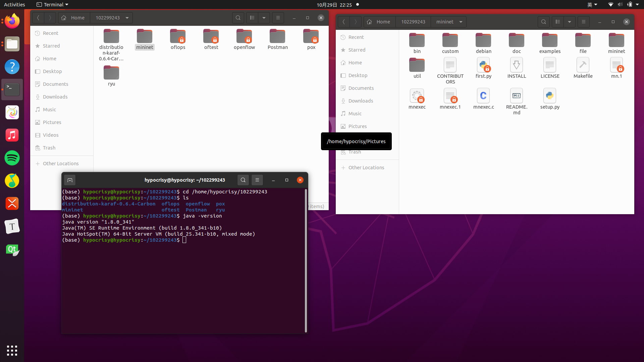This screenshot has height=362, width=644.
Task: Open the 102299243 path dropdown arrow
Action: [127, 18]
